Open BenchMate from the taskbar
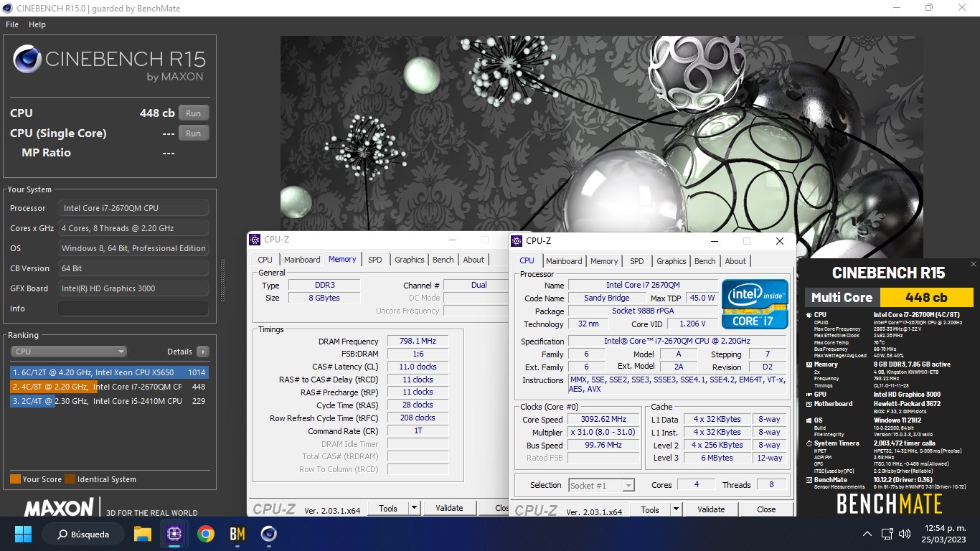The image size is (980, 551). pyautogui.click(x=237, y=534)
